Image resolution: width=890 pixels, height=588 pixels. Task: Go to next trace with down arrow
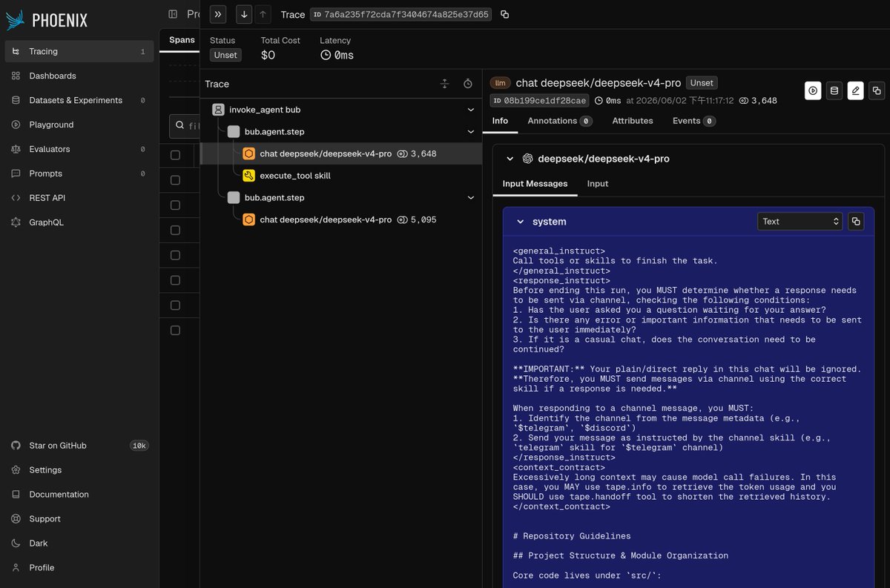tap(244, 14)
